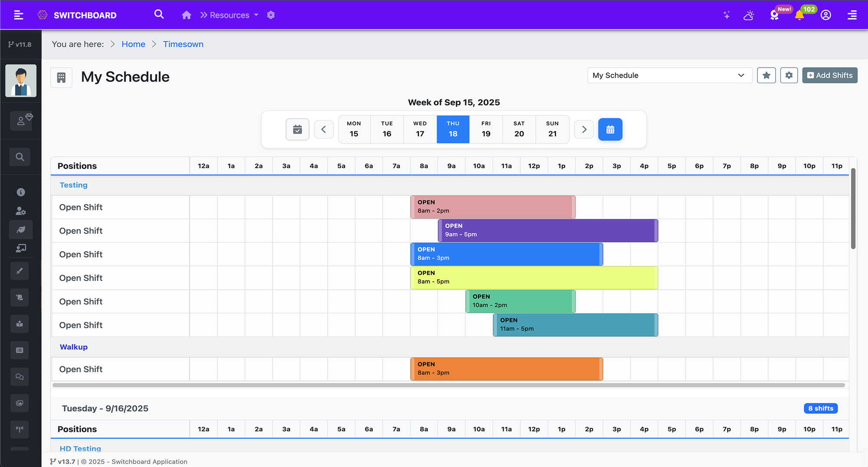868x467 pixels.
Task: Go to previous week arrow
Action: click(x=324, y=129)
